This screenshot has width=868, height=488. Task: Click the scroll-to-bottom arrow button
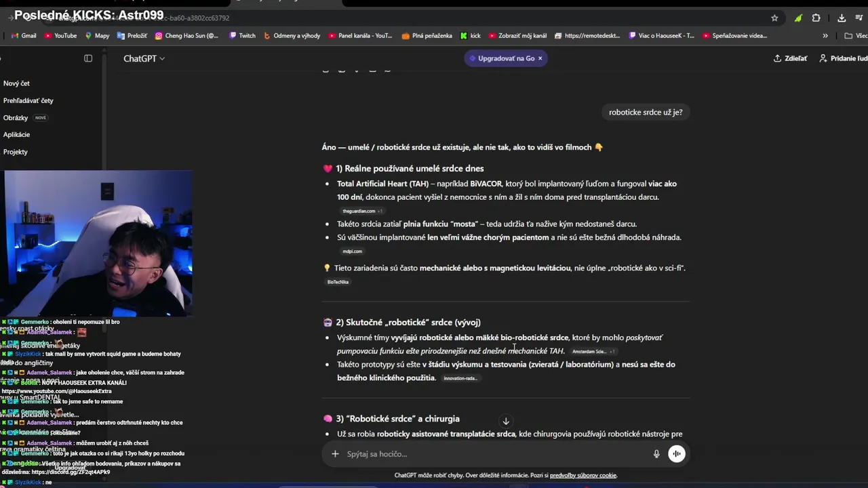pyautogui.click(x=506, y=422)
